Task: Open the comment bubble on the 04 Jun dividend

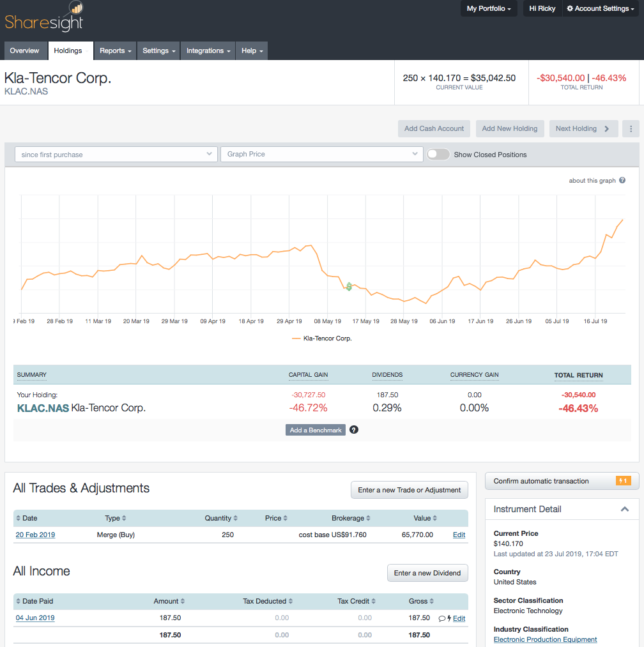Action: 443,618
